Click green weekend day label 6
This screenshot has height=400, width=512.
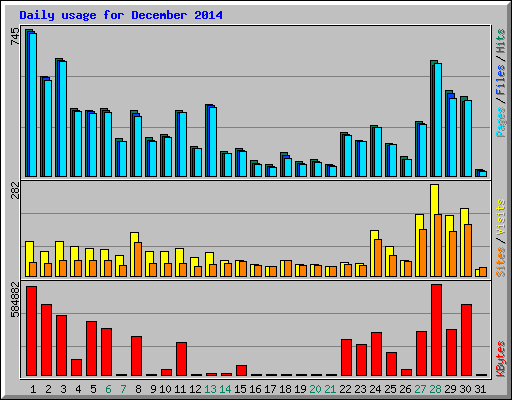[x=108, y=389]
